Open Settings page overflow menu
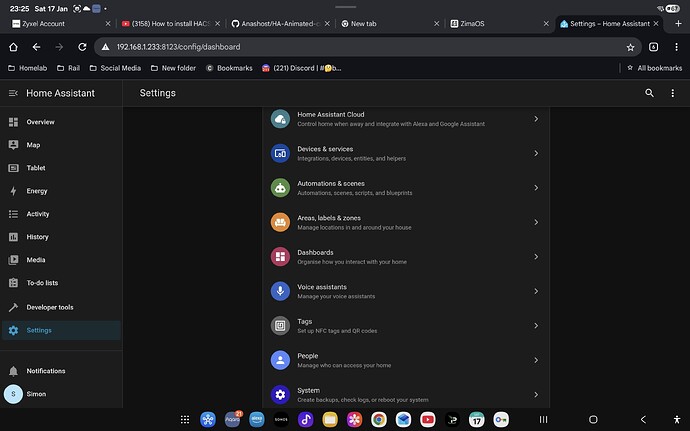The width and height of the screenshot is (690, 431). (672, 93)
